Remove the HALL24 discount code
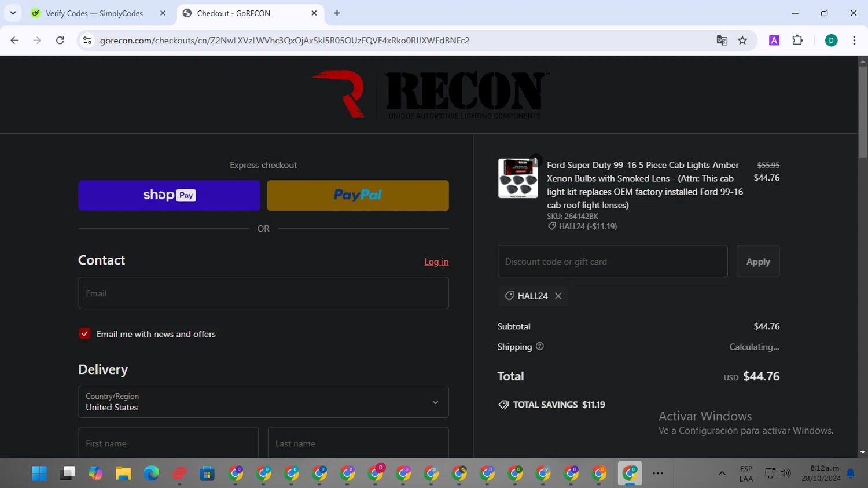The image size is (868, 488). 558,296
